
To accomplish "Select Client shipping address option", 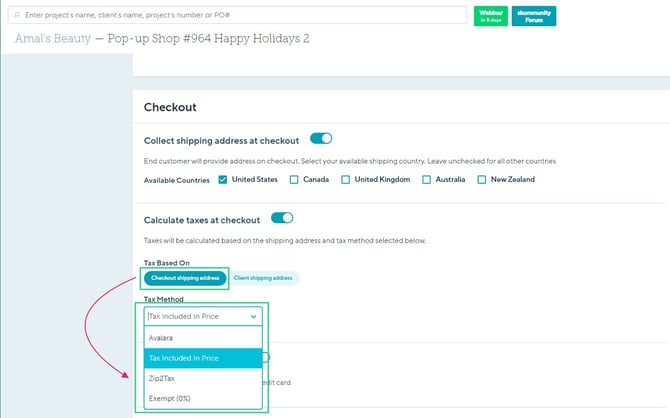I will coord(263,277).
